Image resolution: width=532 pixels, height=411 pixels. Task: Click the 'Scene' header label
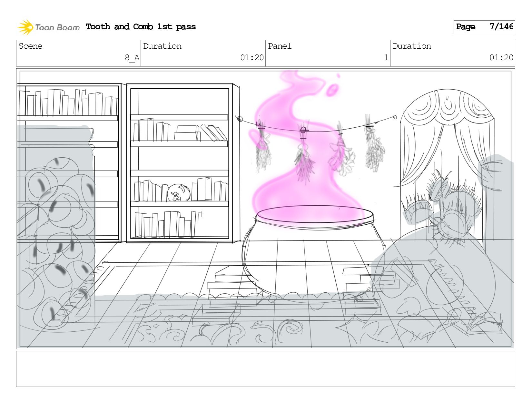point(30,46)
